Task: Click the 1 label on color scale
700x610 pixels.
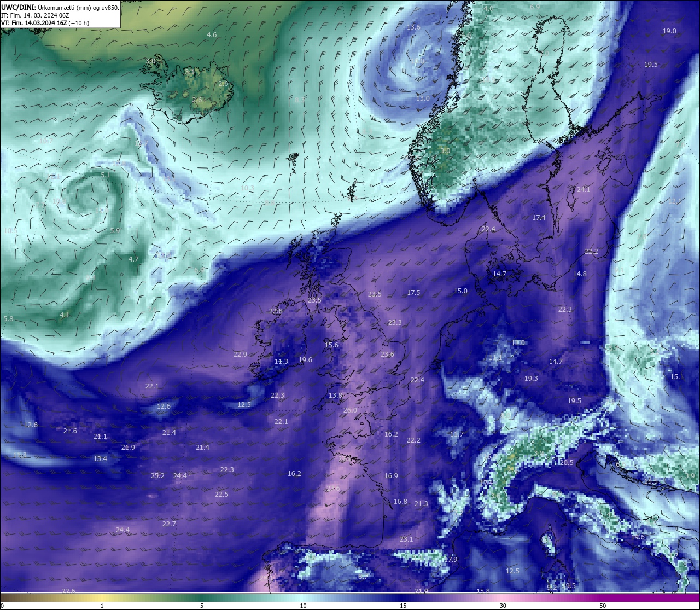Action: [x=102, y=606]
